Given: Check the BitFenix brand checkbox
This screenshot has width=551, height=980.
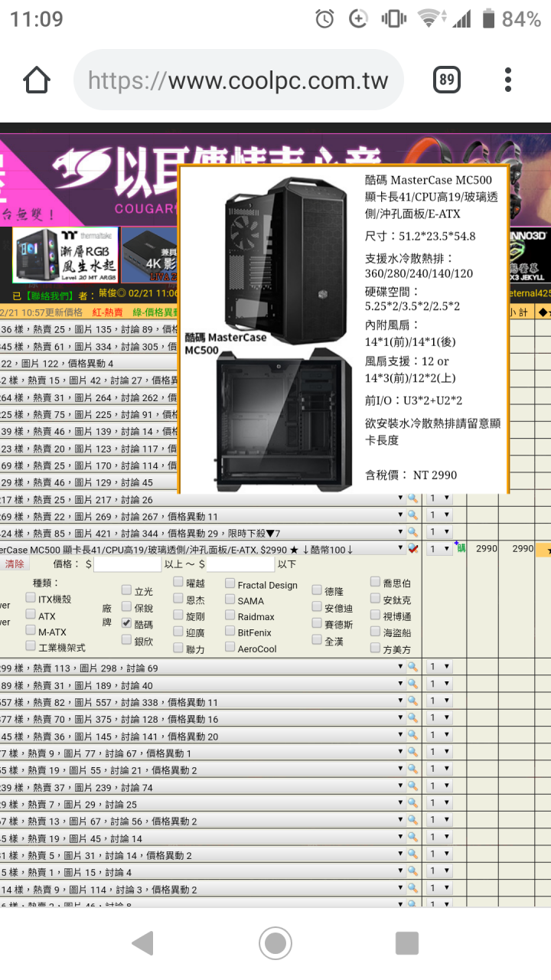Looking at the screenshot, I should point(230,632).
